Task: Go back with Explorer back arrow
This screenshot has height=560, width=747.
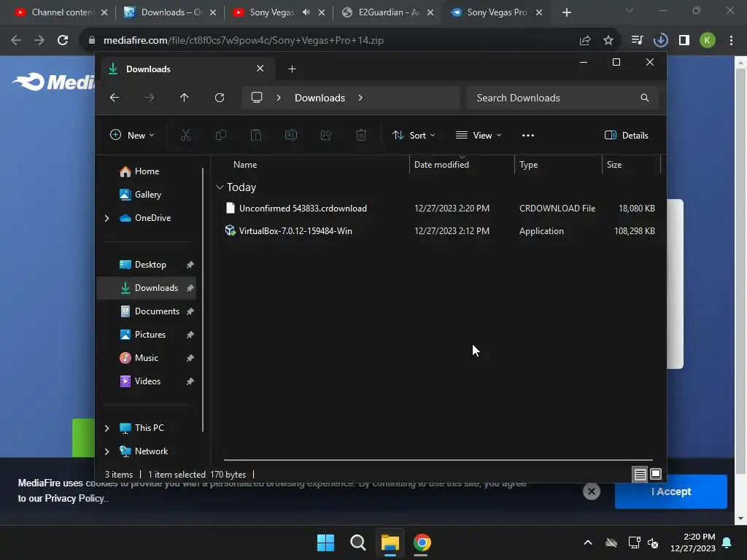Action: [x=115, y=98]
